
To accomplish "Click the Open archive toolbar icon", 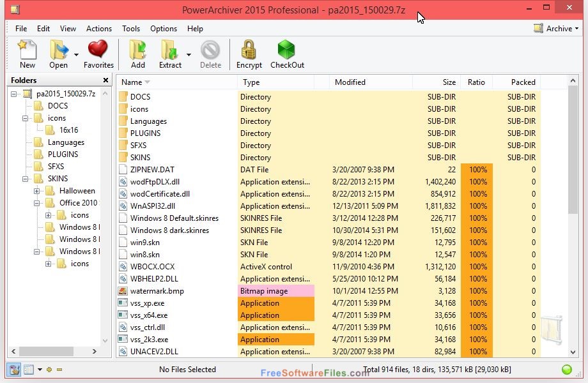I will click(x=59, y=50).
